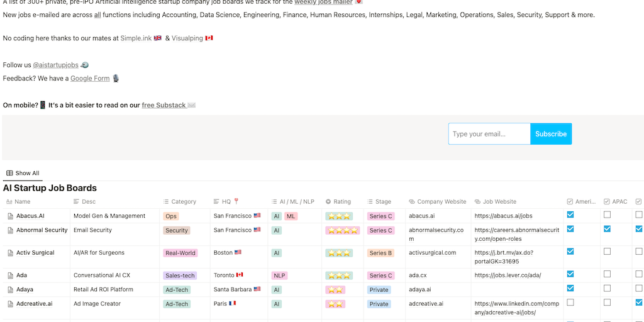The width and height of the screenshot is (644, 322).
Task: Open the Simple.ink link
Action: (x=136, y=38)
